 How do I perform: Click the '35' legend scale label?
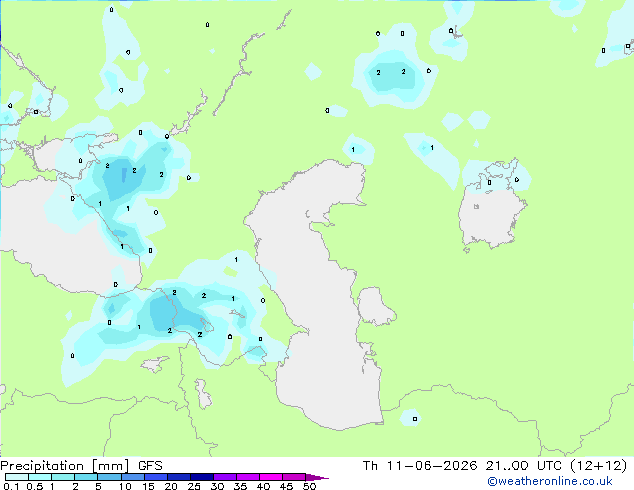click(240, 486)
